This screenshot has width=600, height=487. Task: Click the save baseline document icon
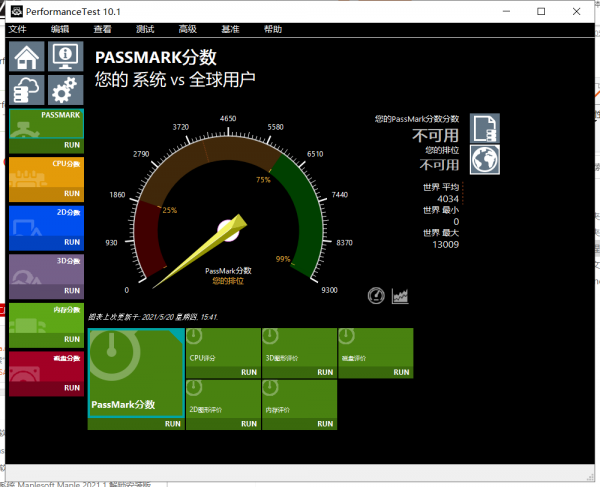(x=485, y=128)
